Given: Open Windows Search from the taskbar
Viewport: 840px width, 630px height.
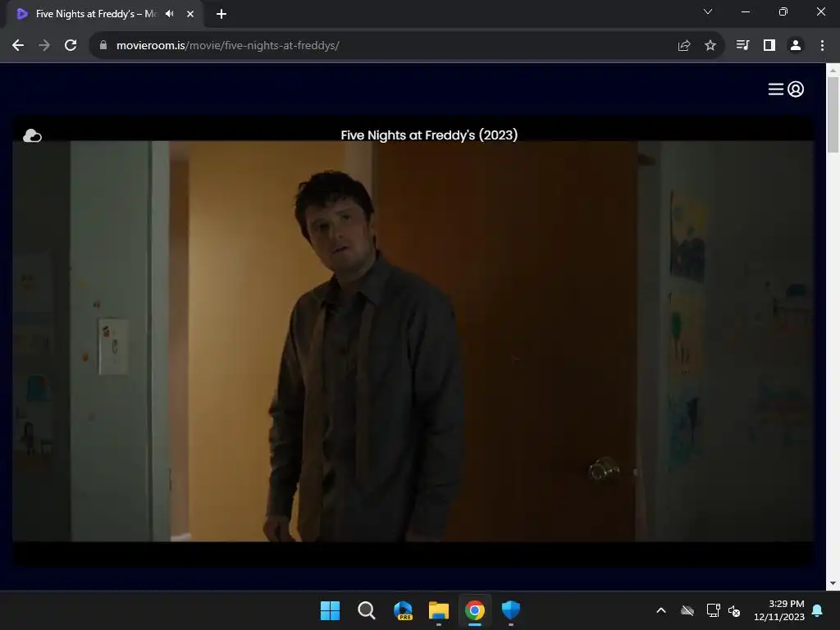Looking at the screenshot, I should (x=367, y=610).
